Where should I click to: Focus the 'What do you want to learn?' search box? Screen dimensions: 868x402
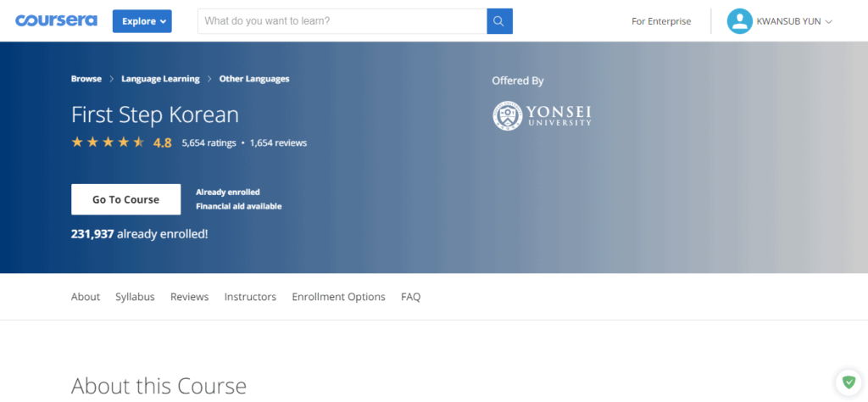(342, 21)
